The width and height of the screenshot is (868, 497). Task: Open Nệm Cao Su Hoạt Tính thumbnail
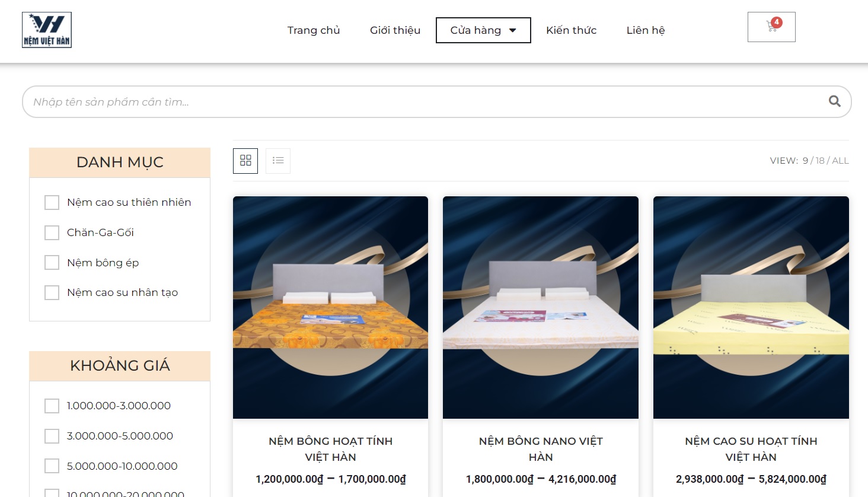751,307
